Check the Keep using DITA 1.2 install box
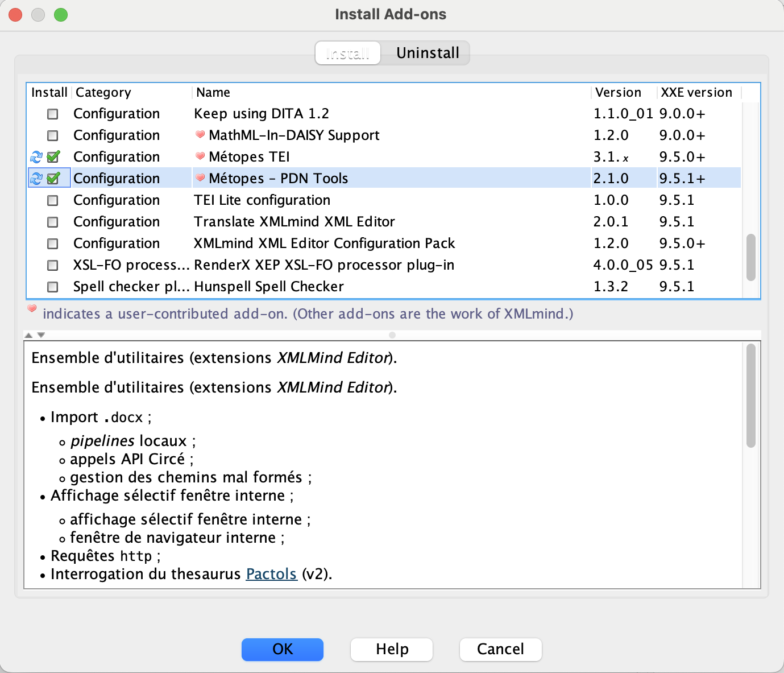784x673 pixels. pos(53,114)
